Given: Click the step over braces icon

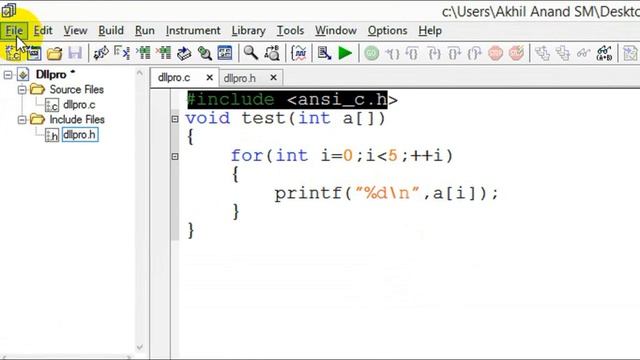Looking at the screenshot, I should pyautogui.click(x=413, y=53).
